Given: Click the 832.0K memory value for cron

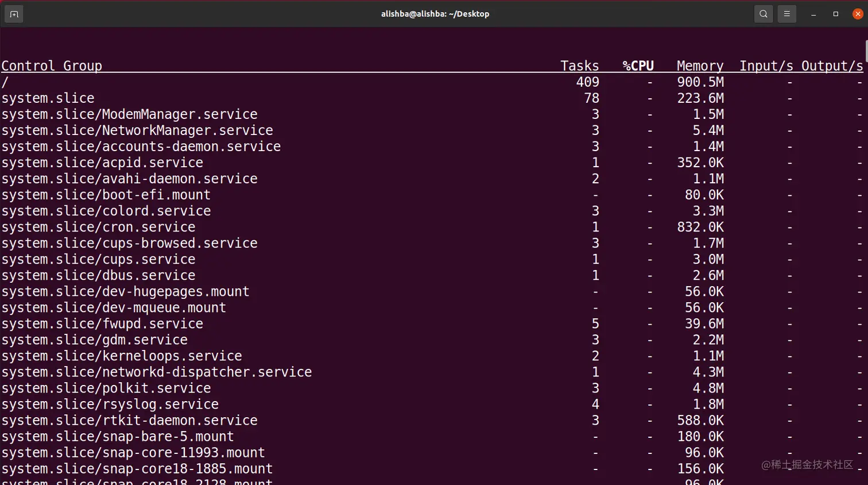Looking at the screenshot, I should 700,227.
